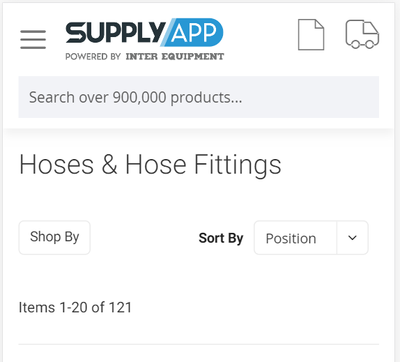Click the word Position in the sort selector
Viewport: 400px width, 362px height.
[291, 239]
